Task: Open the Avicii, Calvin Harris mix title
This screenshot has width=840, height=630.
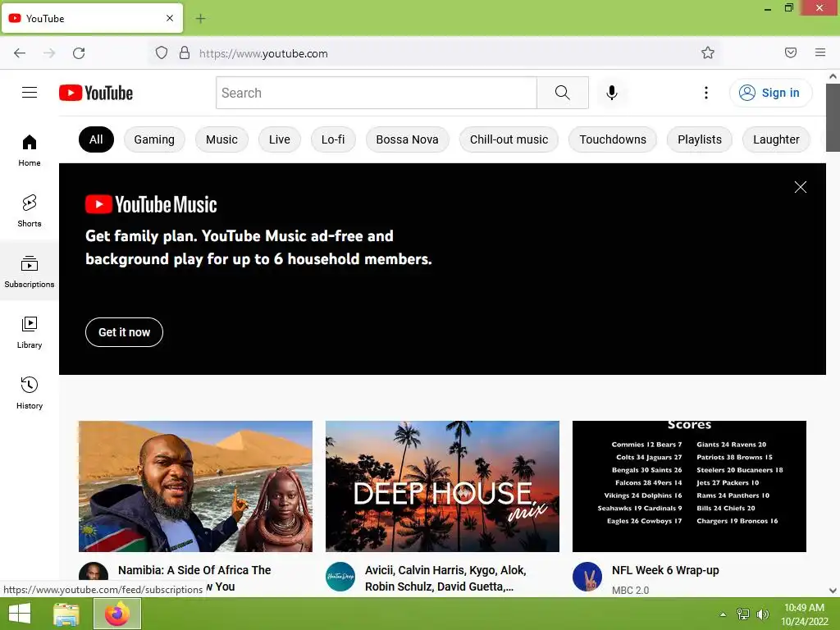Action: [445, 578]
